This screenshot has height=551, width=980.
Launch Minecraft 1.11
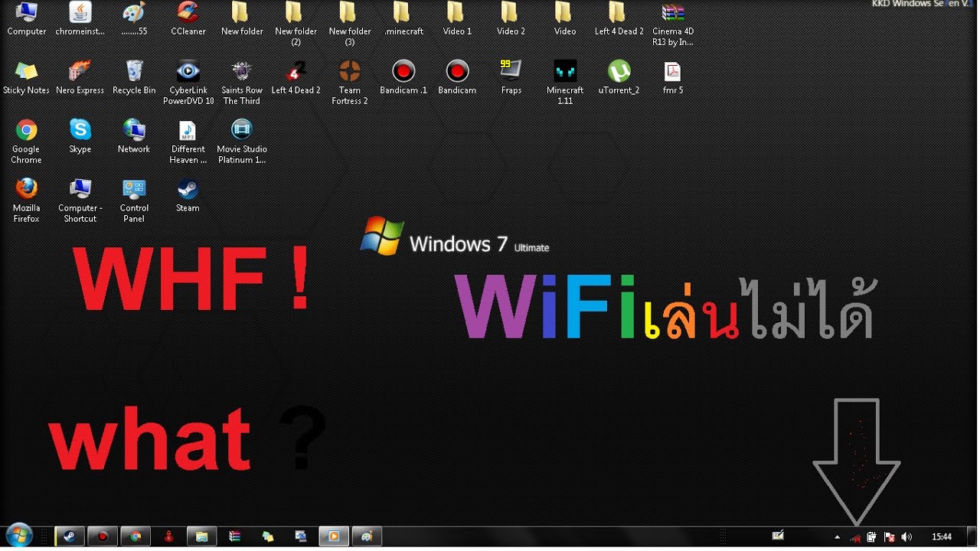[x=565, y=83]
